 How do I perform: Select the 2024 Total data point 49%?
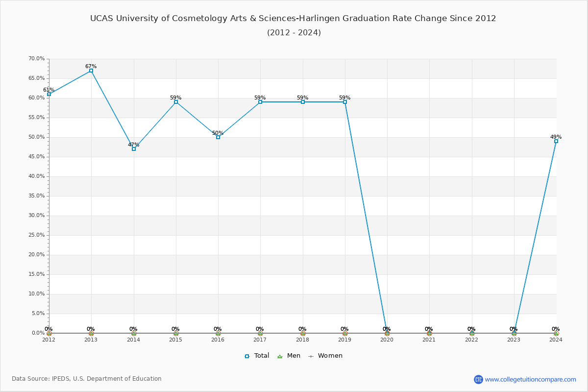pos(556,141)
